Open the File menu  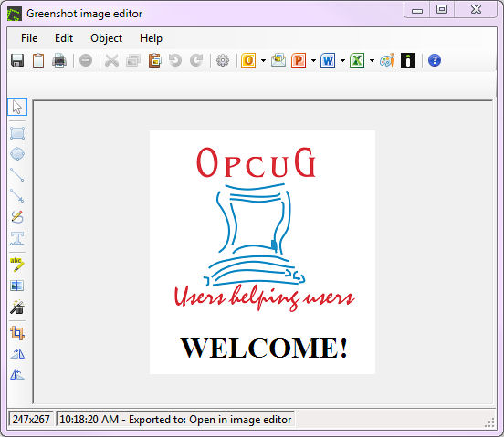pos(29,38)
